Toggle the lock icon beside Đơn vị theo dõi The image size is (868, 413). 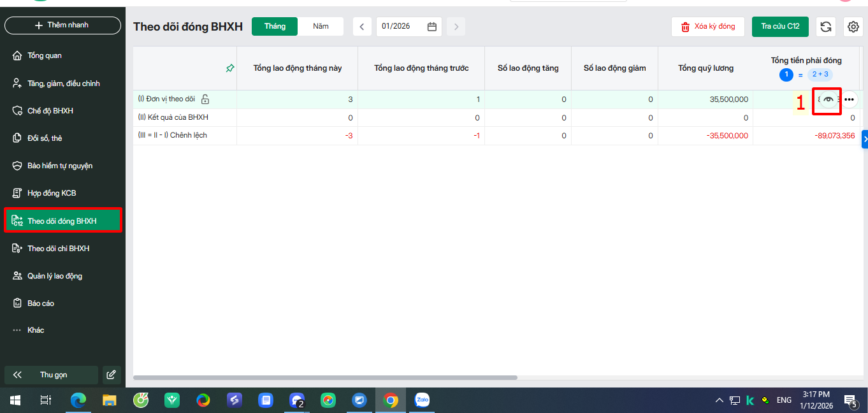tap(205, 99)
